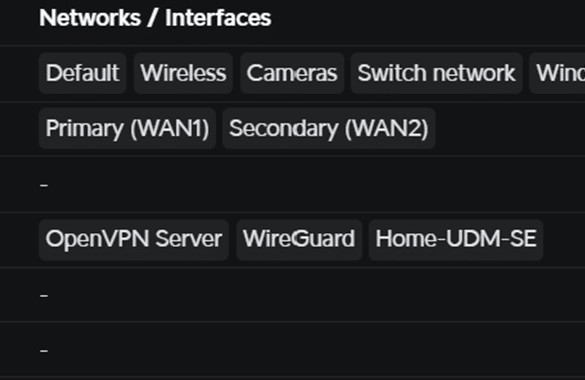
Task: Select the Primary (WAN1) interface tag
Action: pyautogui.click(x=127, y=128)
